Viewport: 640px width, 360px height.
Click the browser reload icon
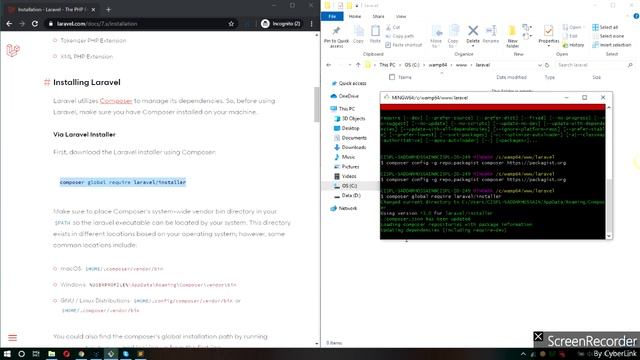[35, 24]
